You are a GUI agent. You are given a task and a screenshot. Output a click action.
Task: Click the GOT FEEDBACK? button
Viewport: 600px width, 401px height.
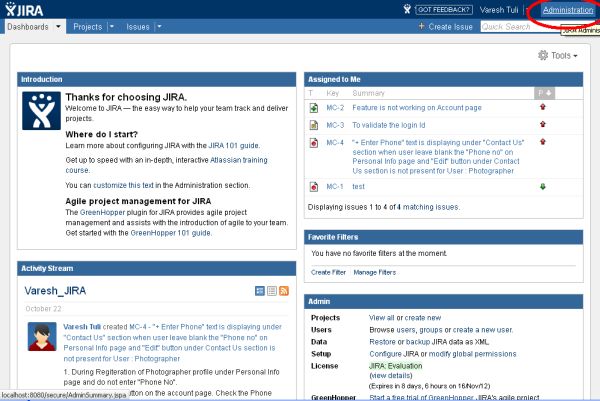(x=444, y=10)
